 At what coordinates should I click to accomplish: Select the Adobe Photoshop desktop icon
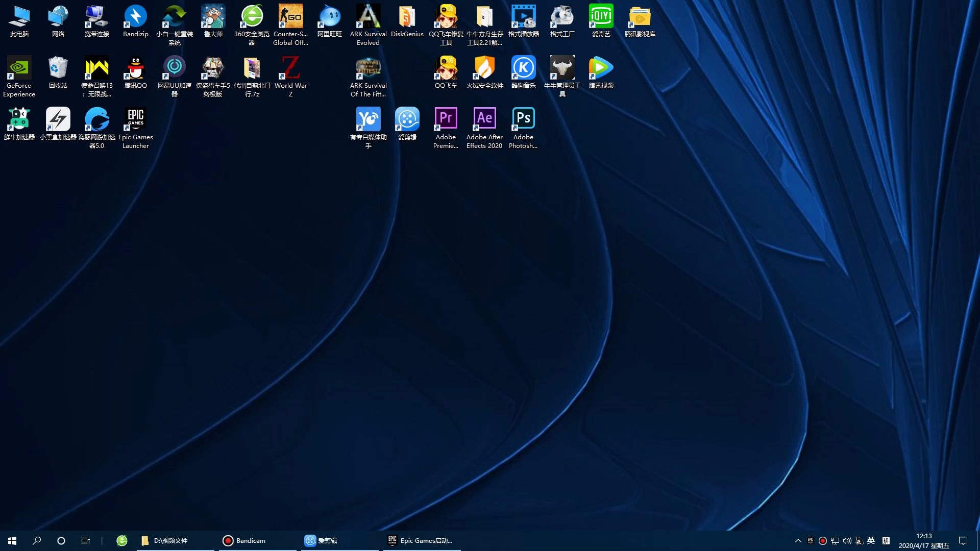pyautogui.click(x=523, y=119)
